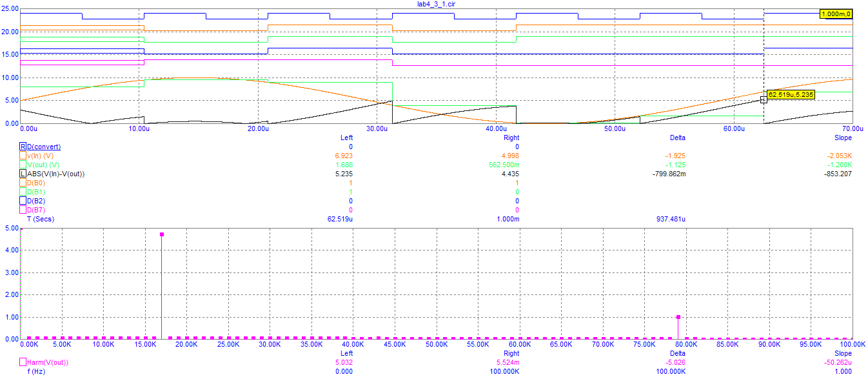Viewport: 868px width, 379px height.
Task: Click the harmonic peak marker near 79K
Action: (x=678, y=317)
